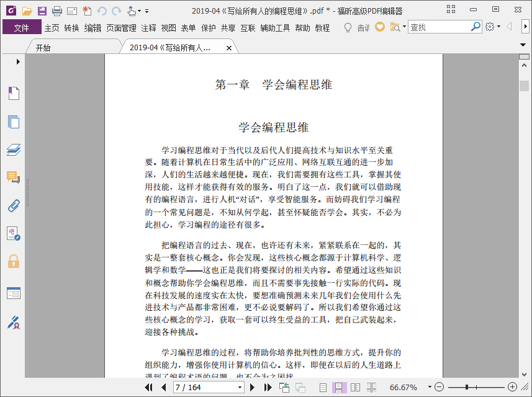Undo the last action
This screenshot has height=397, width=532.
[x=101, y=11]
